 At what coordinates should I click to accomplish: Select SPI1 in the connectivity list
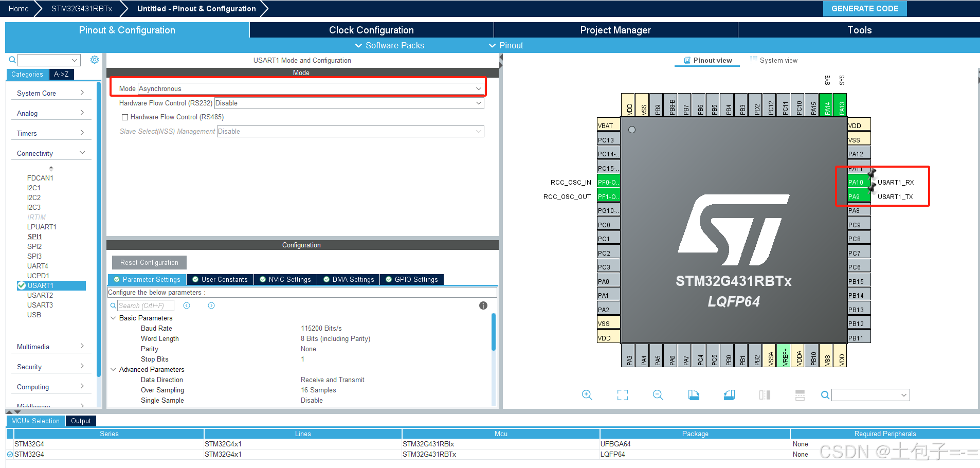(x=34, y=237)
